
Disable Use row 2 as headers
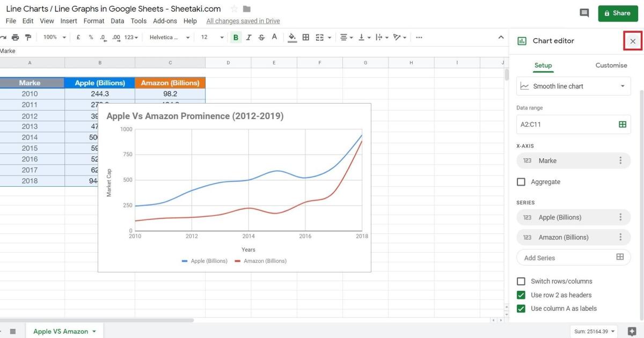click(521, 295)
